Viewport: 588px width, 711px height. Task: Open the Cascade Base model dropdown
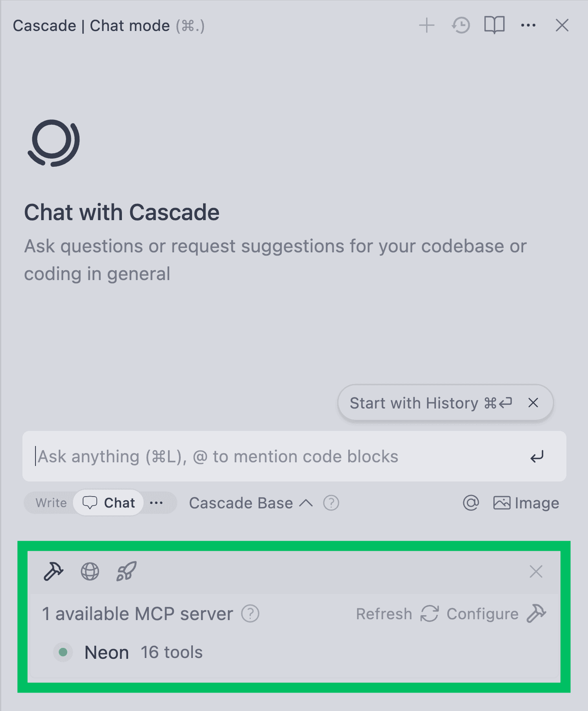(251, 503)
